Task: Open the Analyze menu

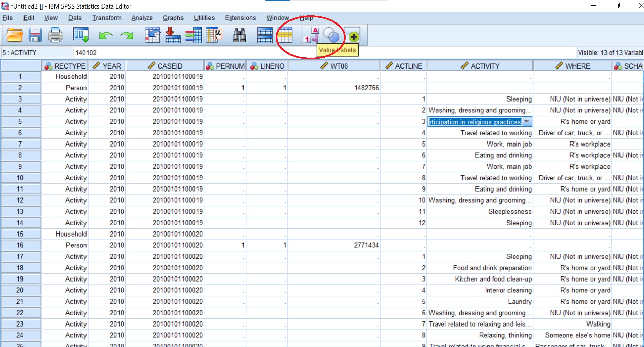Action: tap(142, 18)
